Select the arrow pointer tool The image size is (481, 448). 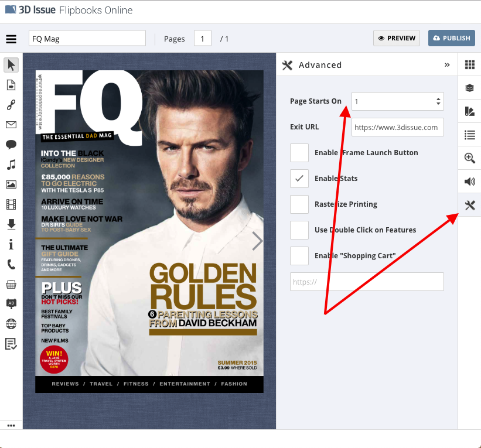[x=11, y=65]
